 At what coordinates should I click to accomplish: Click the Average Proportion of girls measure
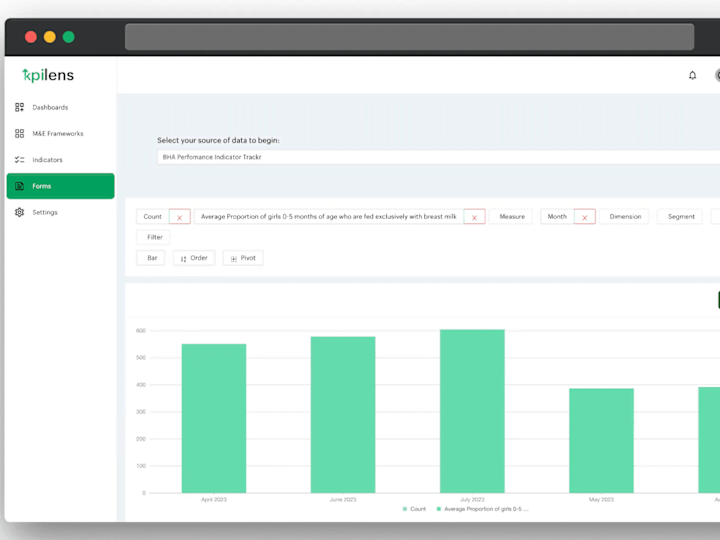tap(329, 216)
